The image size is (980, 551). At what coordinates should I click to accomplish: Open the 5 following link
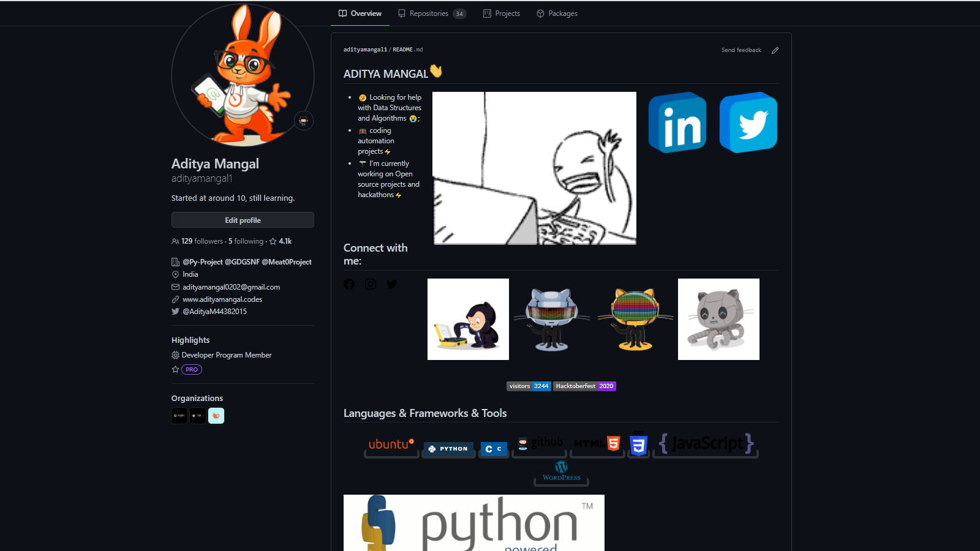coord(246,241)
